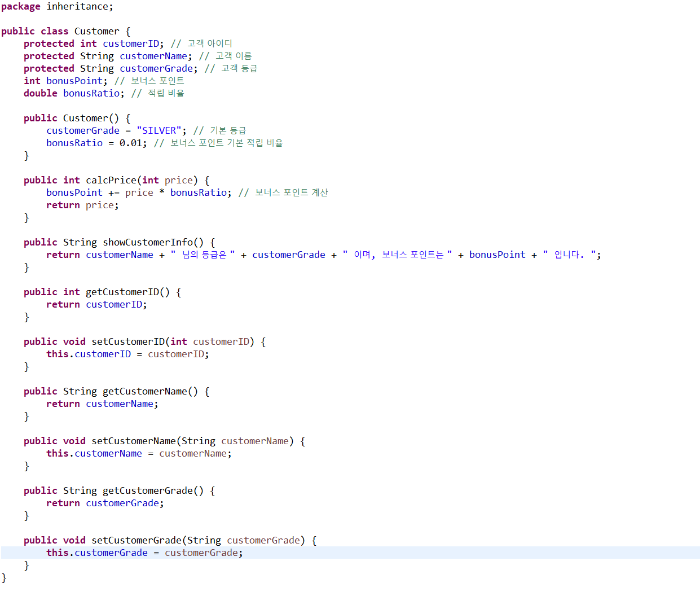Click 'bonusPoint += price * bonusRatio;' statement

coord(139,193)
